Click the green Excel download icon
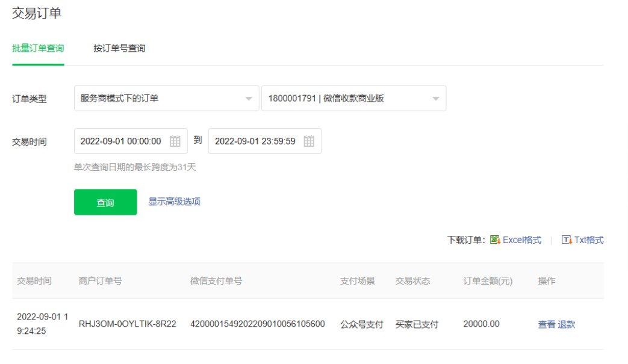This screenshot has width=628, height=364. [x=495, y=239]
